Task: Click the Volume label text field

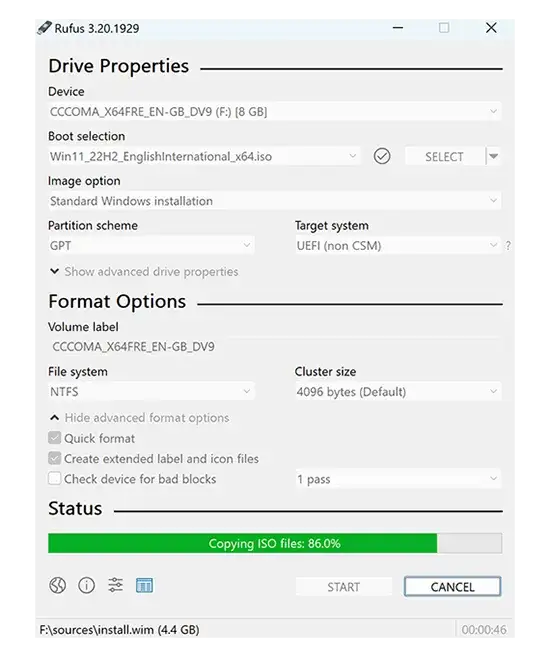Action: (x=274, y=347)
